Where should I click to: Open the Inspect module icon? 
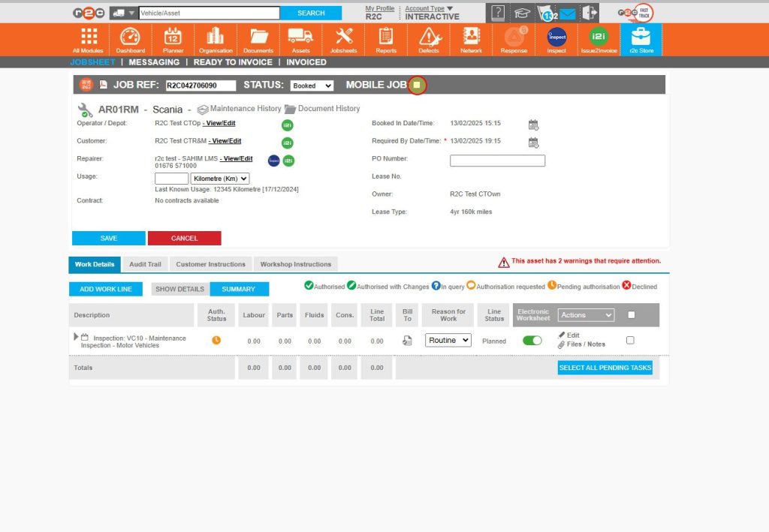[556, 38]
